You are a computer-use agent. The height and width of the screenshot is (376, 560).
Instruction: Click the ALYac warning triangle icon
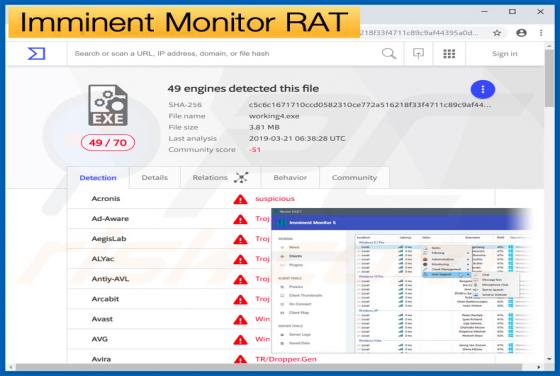click(240, 259)
